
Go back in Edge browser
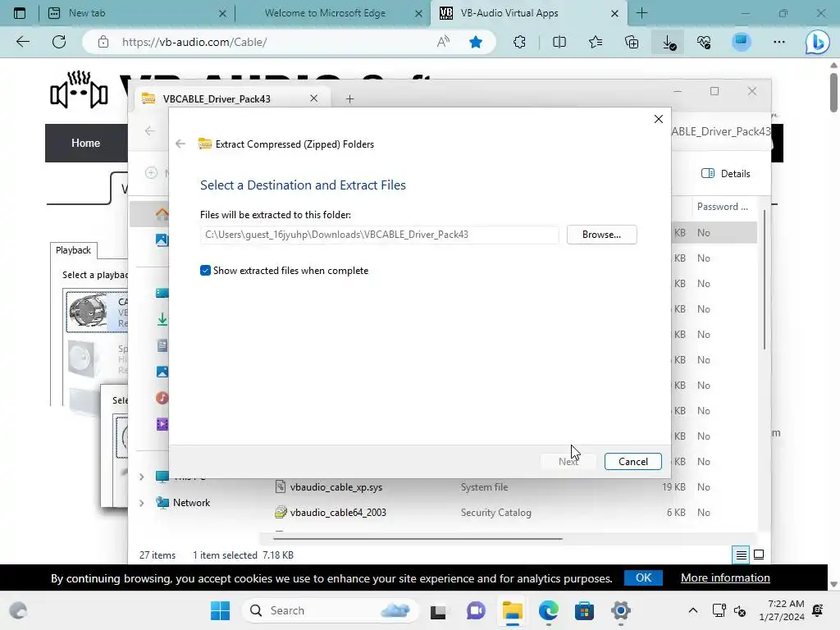coord(22,42)
